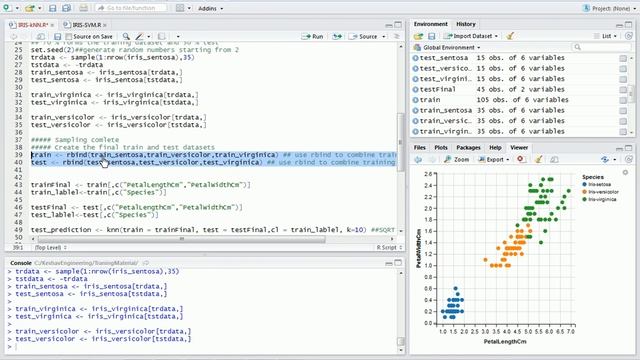Viewport: 640px width, 360px height.
Task: Click the Go to file/function field
Action: coord(131,8)
